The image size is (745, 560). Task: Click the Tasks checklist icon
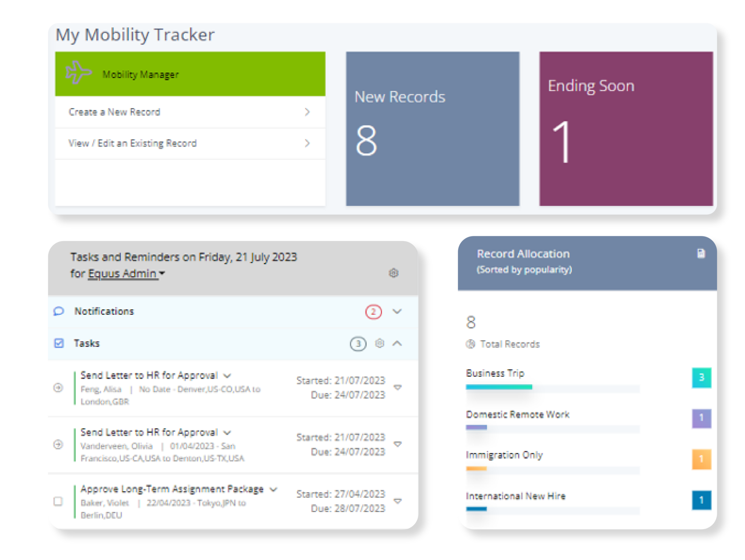58,343
